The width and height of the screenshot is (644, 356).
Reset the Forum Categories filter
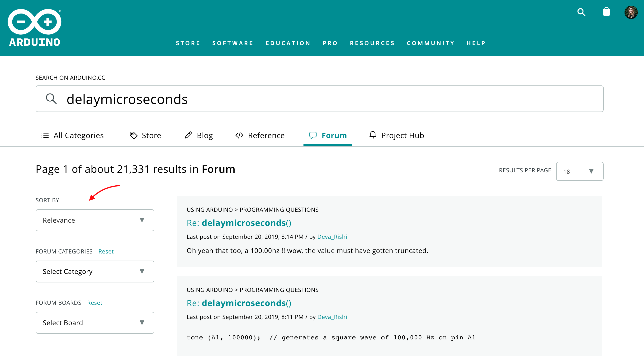click(106, 251)
